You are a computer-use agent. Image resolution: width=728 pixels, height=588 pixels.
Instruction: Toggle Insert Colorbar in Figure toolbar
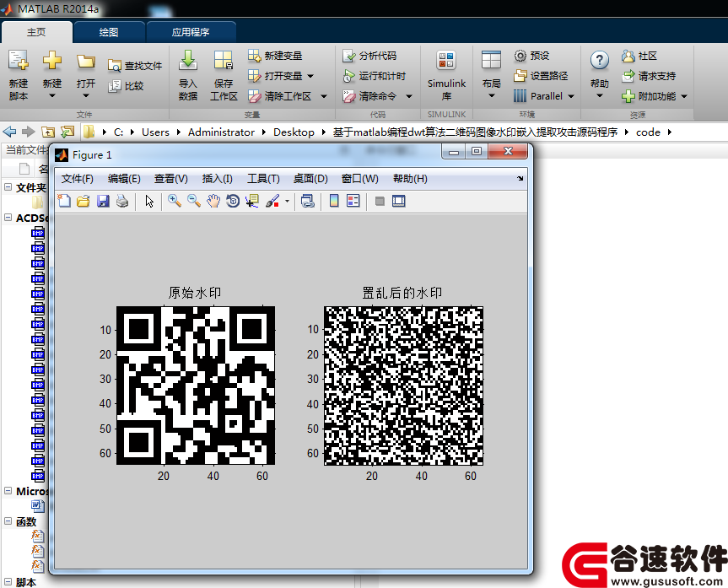point(334,201)
